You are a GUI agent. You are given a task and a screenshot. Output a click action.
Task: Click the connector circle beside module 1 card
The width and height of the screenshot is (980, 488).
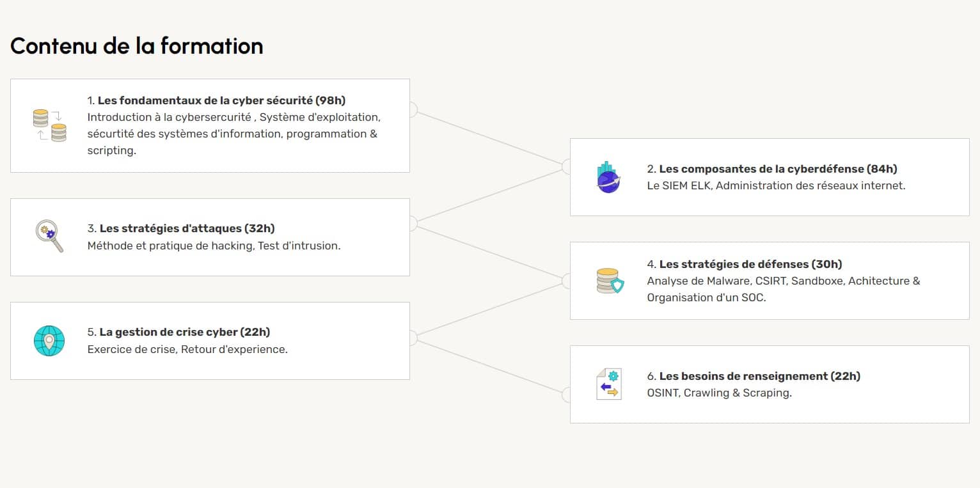point(411,110)
